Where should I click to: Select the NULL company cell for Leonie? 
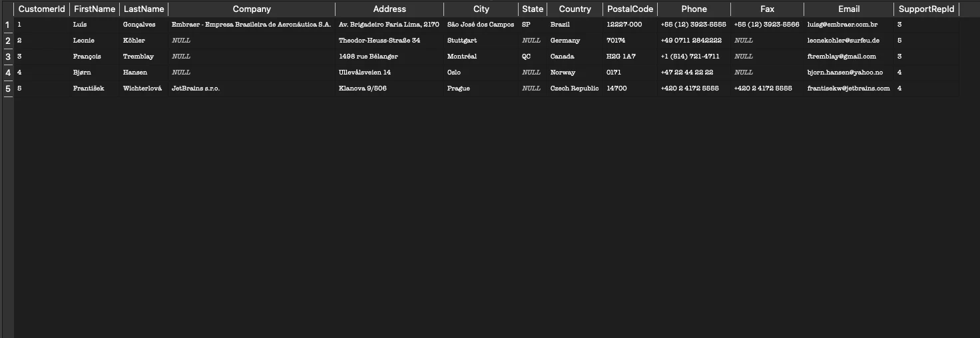tap(252, 41)
